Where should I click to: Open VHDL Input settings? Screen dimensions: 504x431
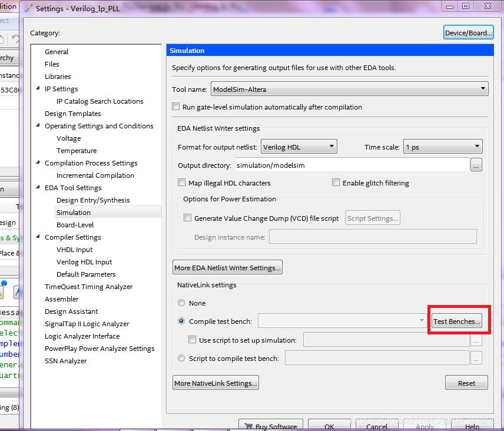[75, 250]
